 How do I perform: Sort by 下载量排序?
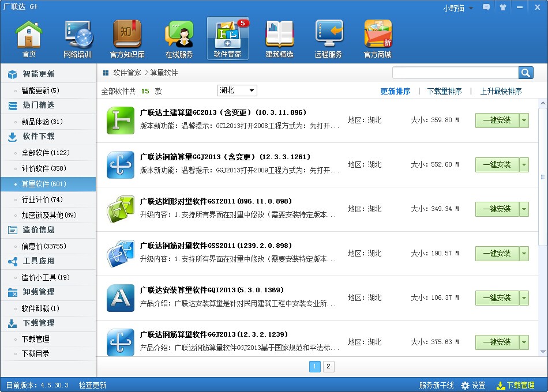[x=444, y=92]
